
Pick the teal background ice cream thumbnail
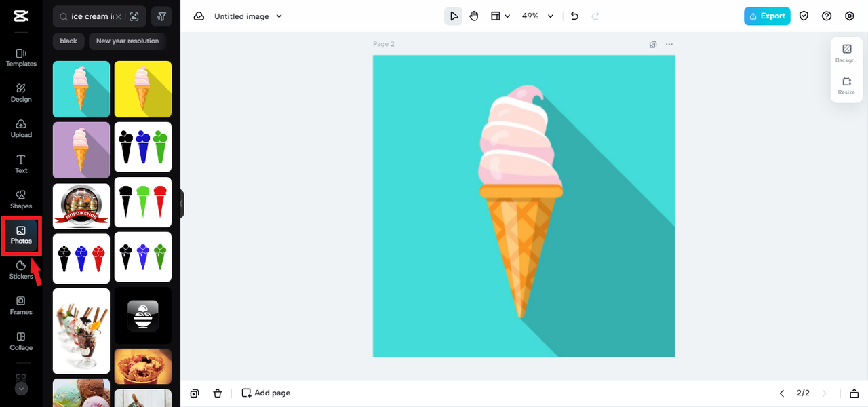[81, 89]
